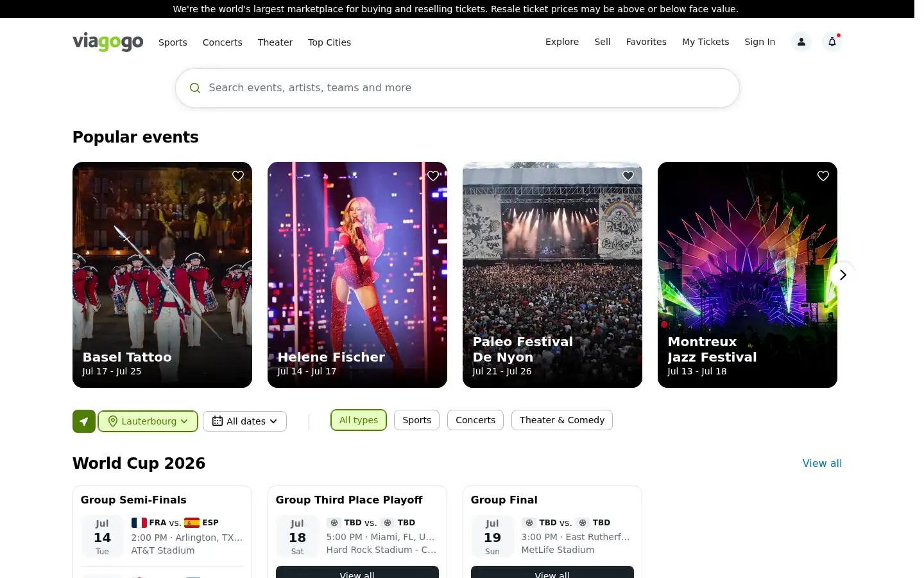The image size is (924, 578).
Task: Show next popular events with arrow
Action: 843,275
